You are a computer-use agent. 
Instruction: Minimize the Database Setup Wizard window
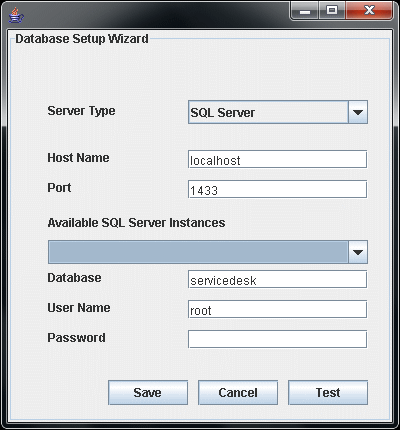tap(305, 11)
